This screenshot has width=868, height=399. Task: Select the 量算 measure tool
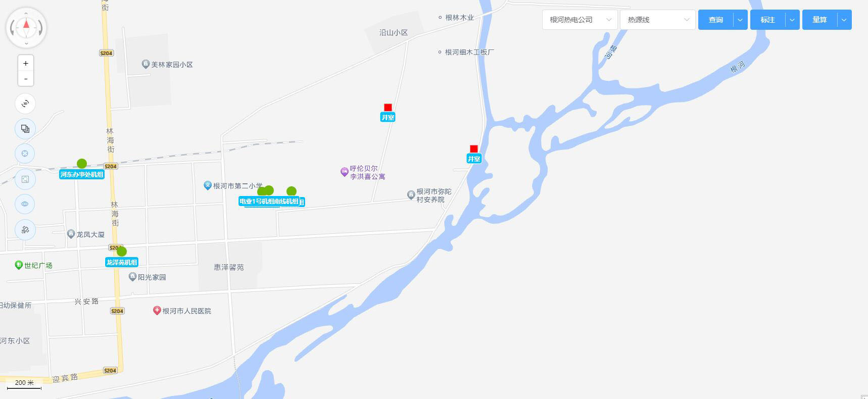click(x=819, y=20)
